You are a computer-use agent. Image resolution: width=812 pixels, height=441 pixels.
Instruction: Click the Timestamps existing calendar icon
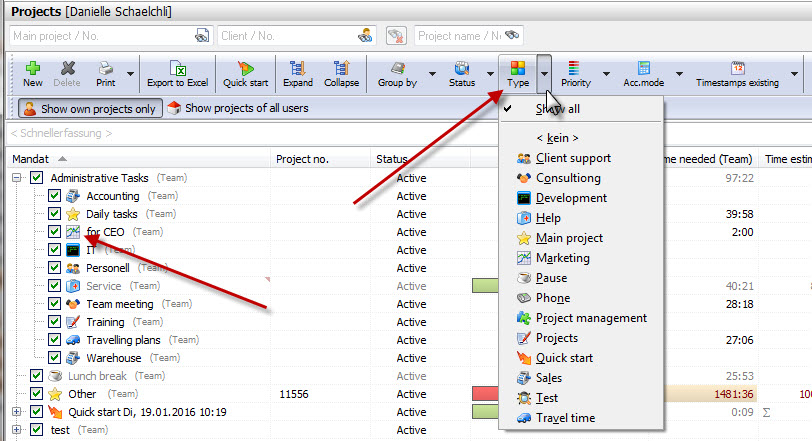[738, 68]
